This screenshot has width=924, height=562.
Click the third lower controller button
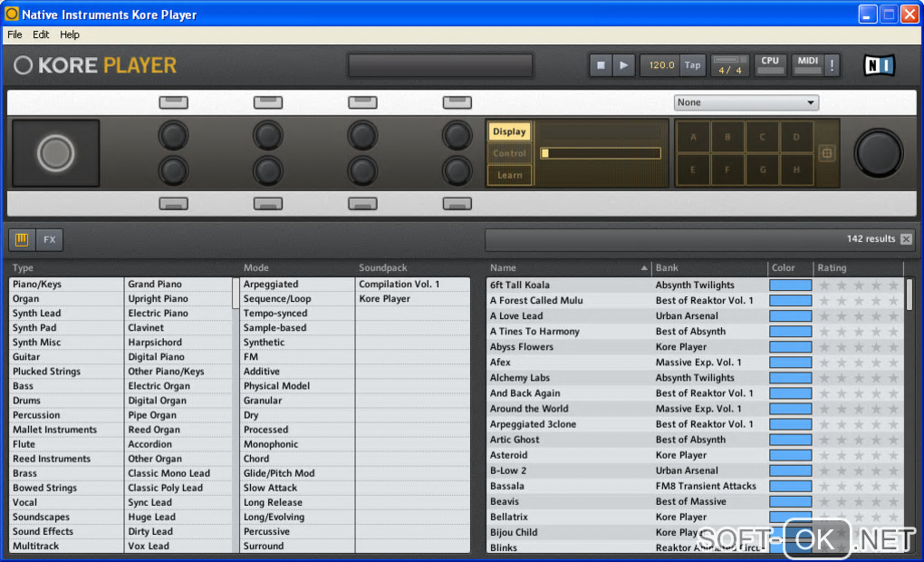(362, 204)
